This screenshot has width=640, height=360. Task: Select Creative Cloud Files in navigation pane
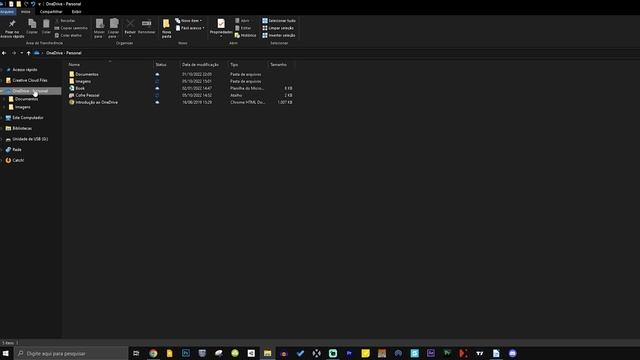pyautogui.click(x=31, y=80)
